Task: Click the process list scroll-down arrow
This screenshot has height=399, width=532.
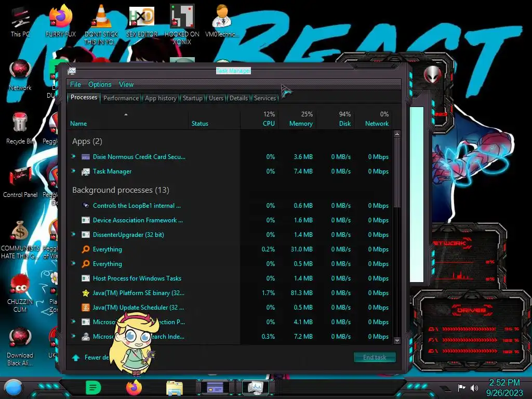Action: coord(397,340)
